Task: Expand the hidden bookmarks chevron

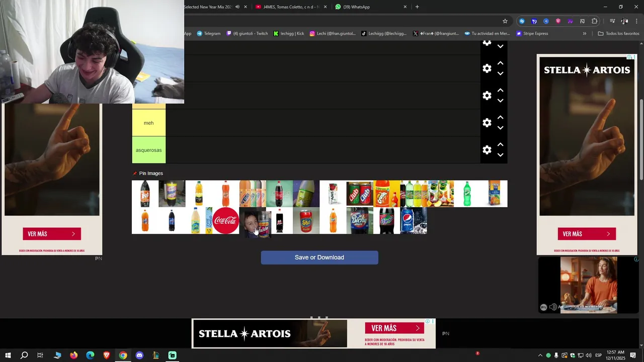Action: point(584,34)
